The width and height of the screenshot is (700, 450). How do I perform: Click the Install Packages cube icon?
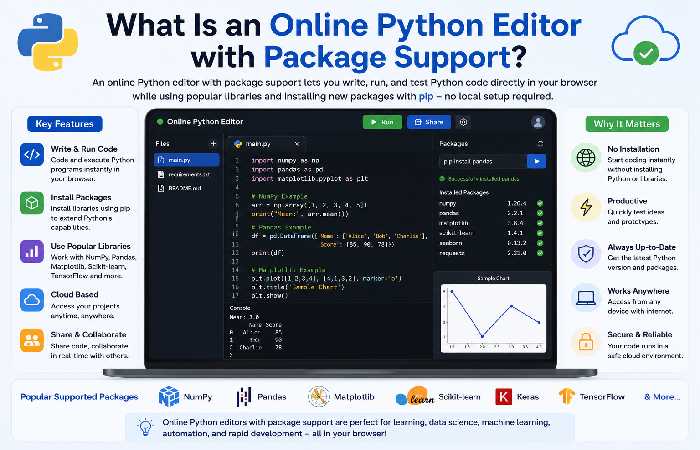point(32,203)
